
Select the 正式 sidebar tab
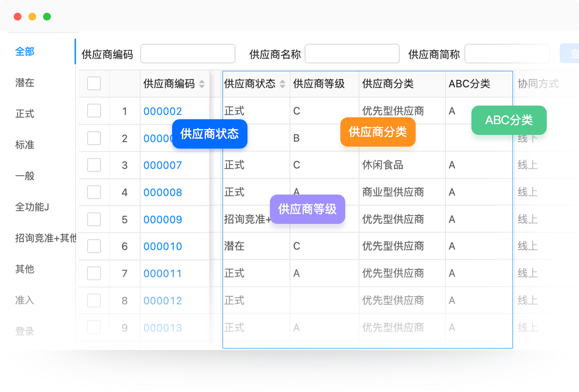click(25, 114)
